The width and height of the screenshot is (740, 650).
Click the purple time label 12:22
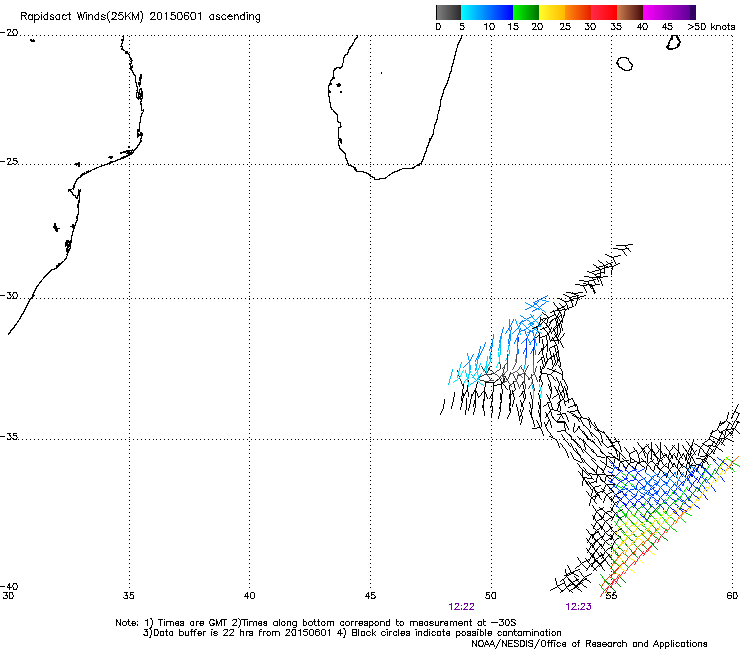461,607
